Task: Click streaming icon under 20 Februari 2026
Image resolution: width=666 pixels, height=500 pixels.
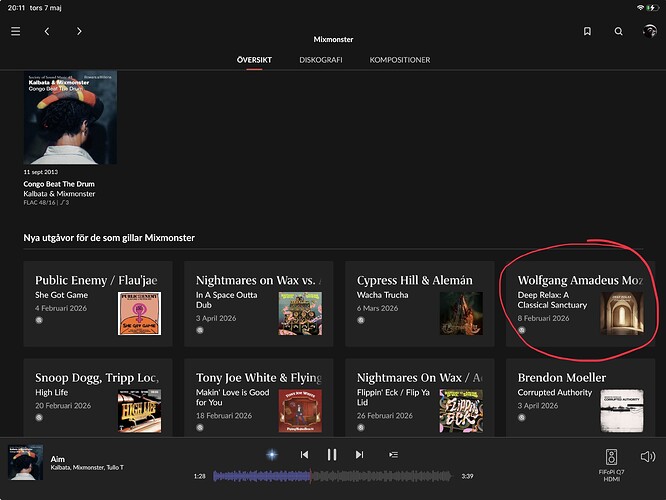Action: click(39, 418)
